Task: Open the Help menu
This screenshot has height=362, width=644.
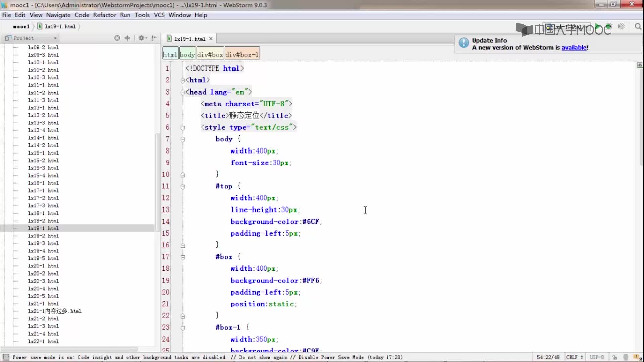Action: (201, 15)
